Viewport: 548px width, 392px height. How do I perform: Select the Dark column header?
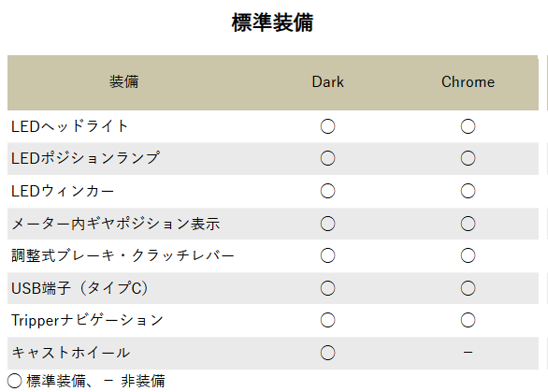tap(327, 81)
